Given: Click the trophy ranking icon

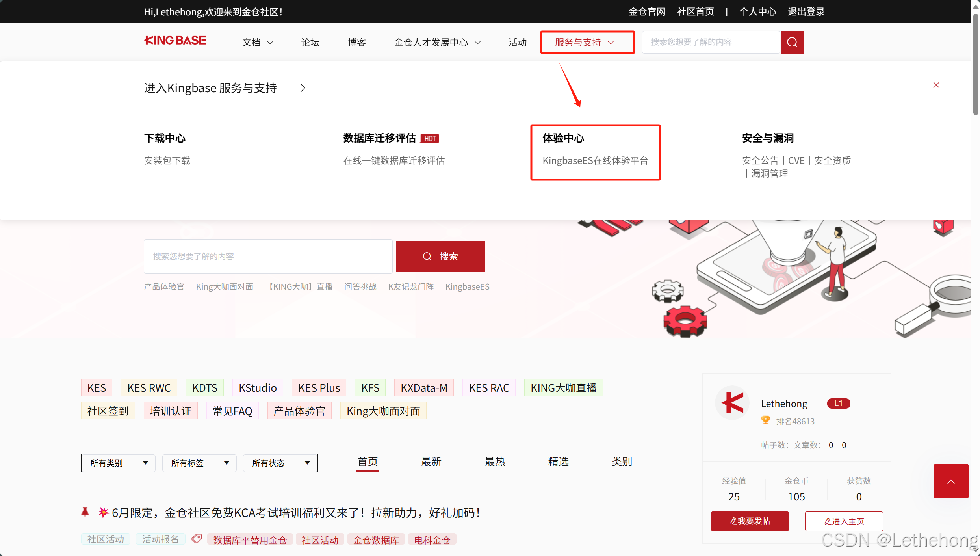Looking at the screenshot, I should (765, 420).
